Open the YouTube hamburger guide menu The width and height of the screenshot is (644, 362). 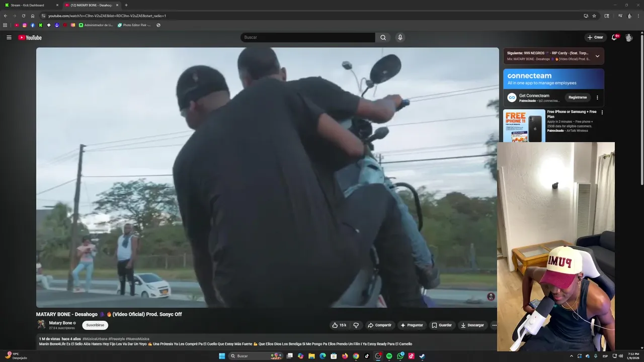[9, 38]
